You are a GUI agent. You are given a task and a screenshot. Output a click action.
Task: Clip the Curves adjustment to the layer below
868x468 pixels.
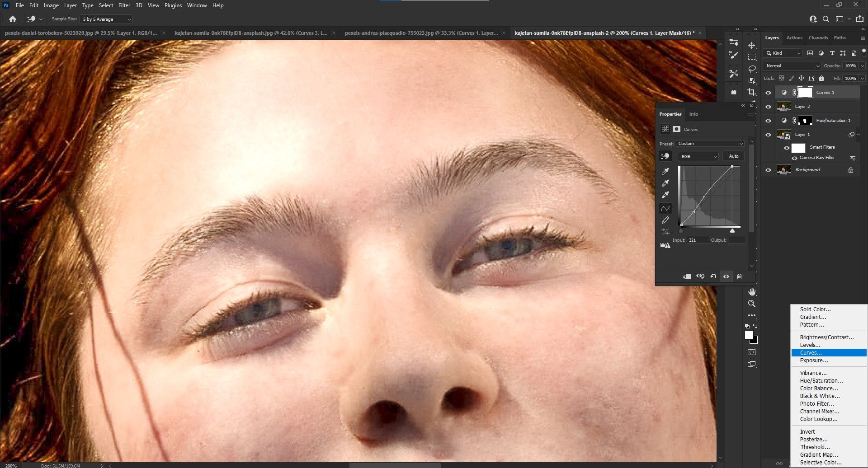(x=687, y=276)
